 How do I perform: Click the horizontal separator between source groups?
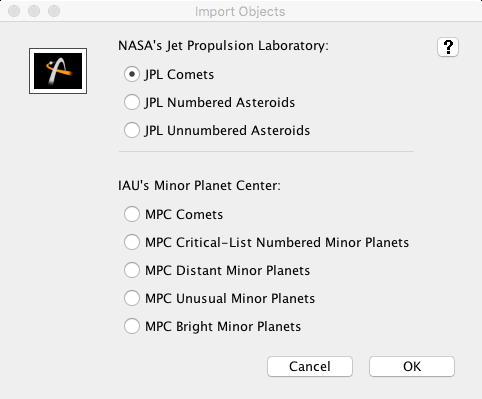pos(266,151)
